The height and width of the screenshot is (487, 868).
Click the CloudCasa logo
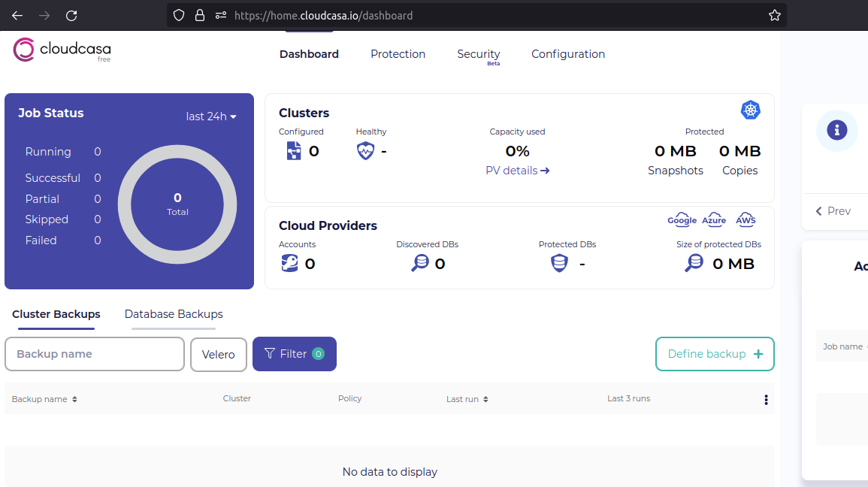[x=62, y=50]
